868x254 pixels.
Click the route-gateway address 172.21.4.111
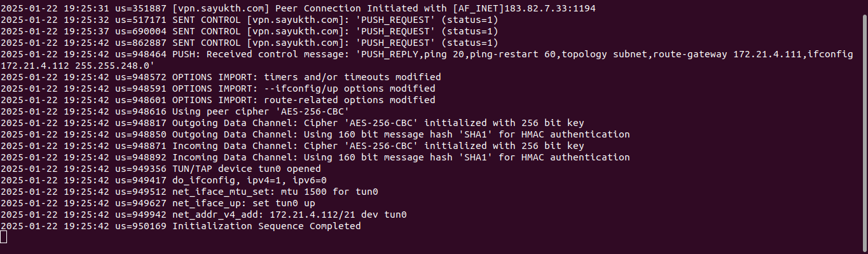(x=768, y=54)
